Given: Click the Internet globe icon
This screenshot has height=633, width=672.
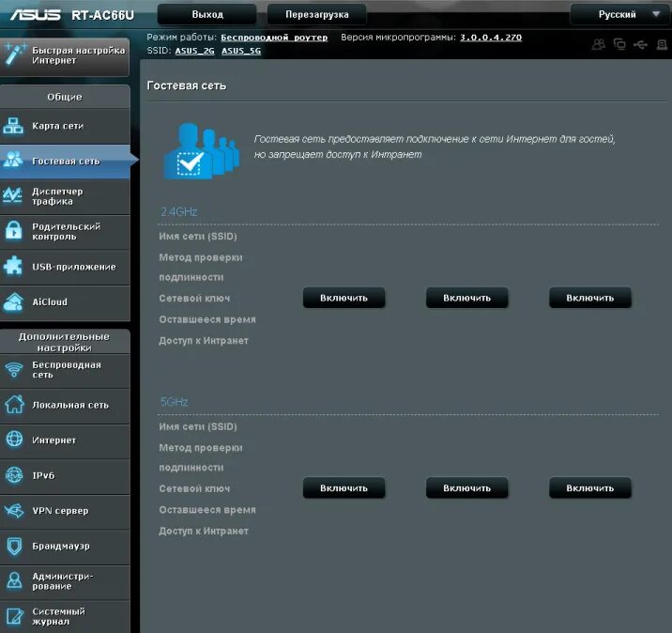Looking at the screenshot, I should coord(14,440).
